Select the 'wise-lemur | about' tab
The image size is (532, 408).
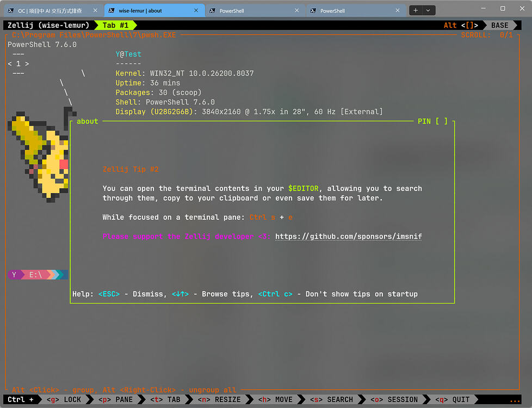pyautogui.click(x=153, y=10)
